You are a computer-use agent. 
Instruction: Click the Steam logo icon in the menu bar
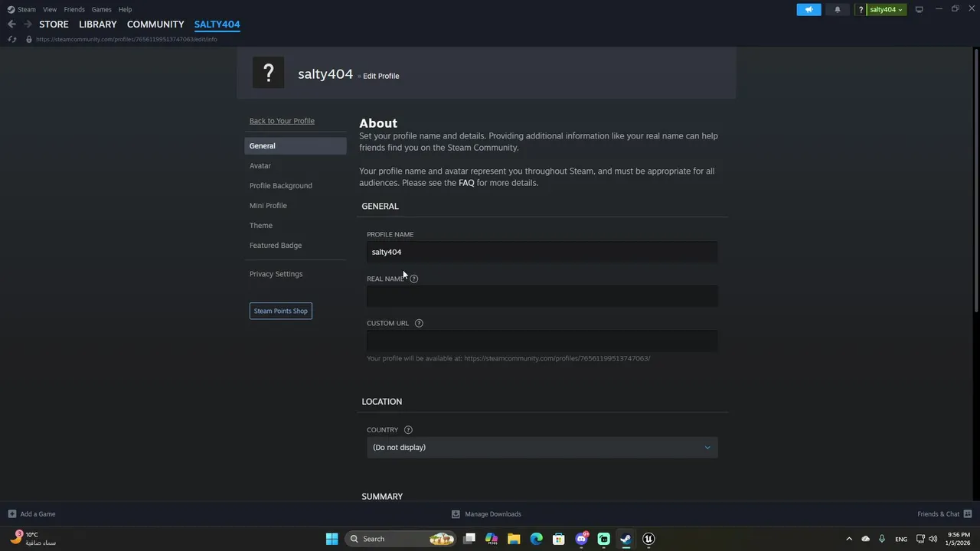coord(11,9)
